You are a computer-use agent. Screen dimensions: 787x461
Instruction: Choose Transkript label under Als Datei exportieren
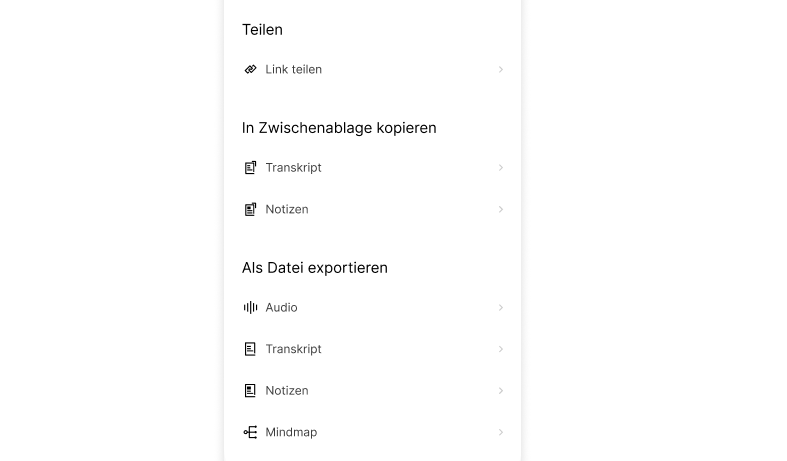(293, 349)
